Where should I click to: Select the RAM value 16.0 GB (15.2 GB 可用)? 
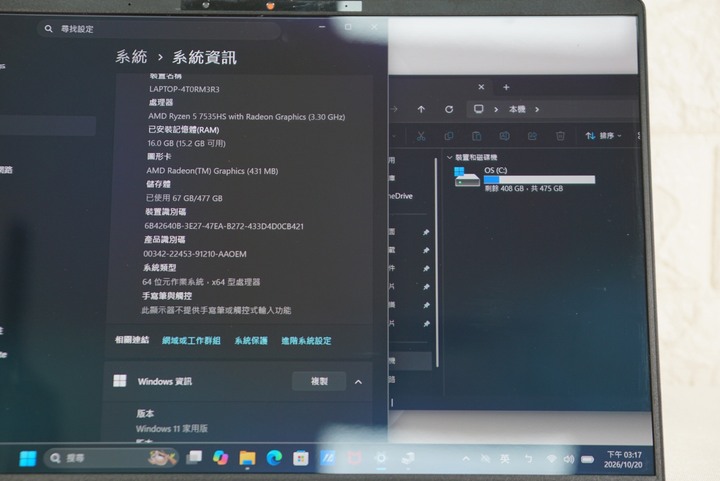(186, 143)
